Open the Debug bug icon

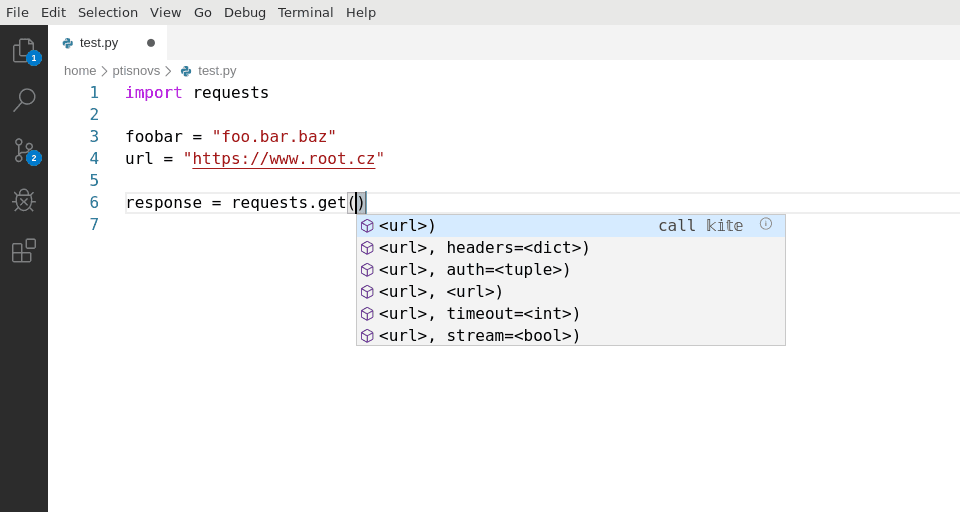(x=24, y=200)
